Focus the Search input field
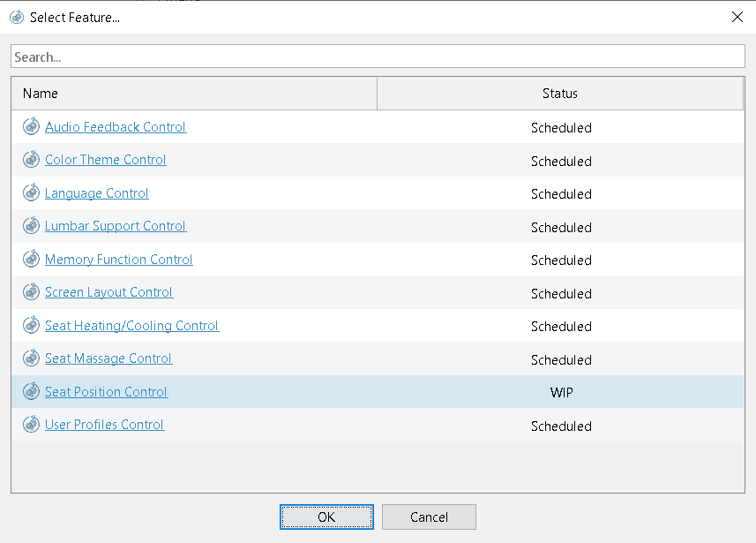 click(378, 57)
